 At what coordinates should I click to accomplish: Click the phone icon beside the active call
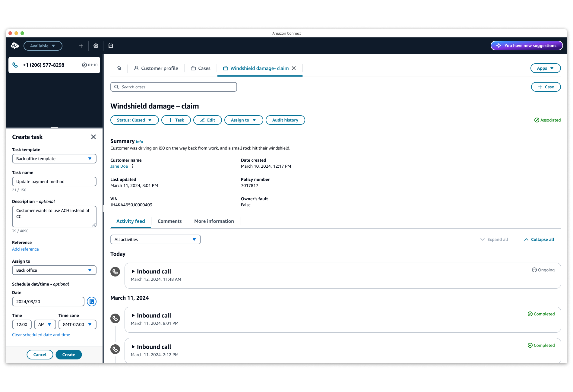[x=15, y=65]
